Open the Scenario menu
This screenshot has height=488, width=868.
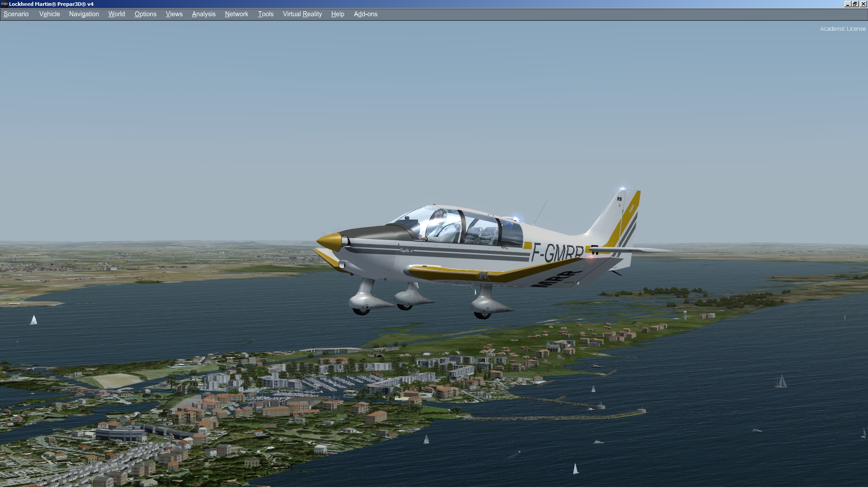tap(16, 14)
